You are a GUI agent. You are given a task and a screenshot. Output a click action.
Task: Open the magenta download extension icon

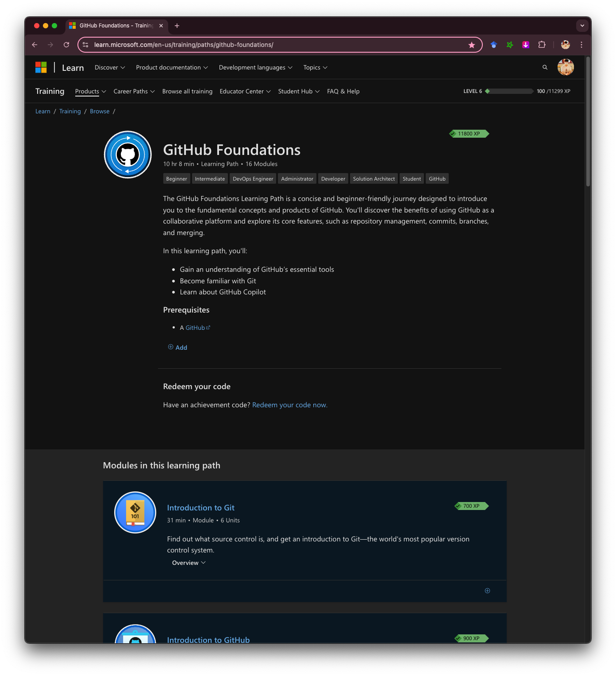(526, 45)
